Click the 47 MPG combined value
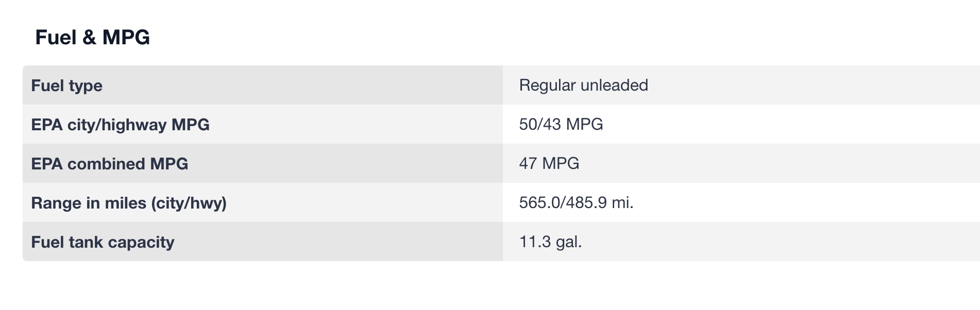Screen dimensions: 980x310 (549, 163)
